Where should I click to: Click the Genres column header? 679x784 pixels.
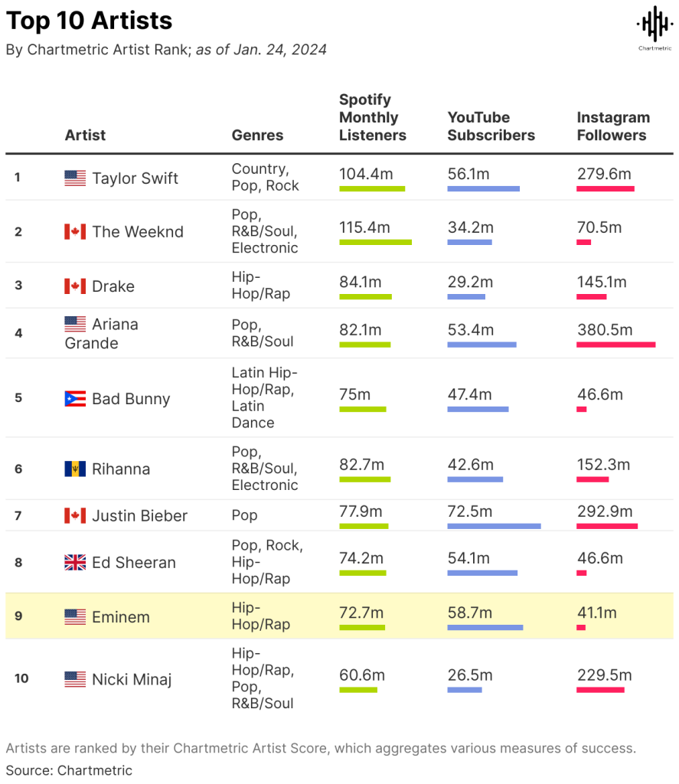coord(257,135)
